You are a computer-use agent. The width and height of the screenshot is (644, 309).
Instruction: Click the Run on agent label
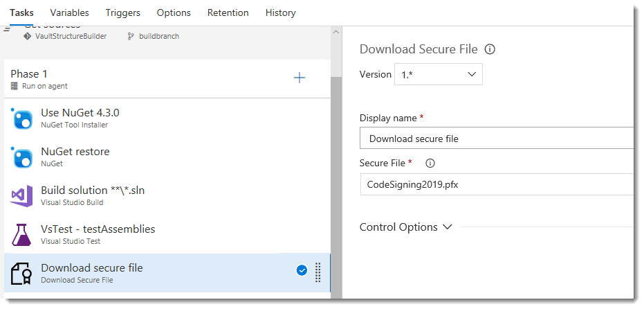click(45, 86)
